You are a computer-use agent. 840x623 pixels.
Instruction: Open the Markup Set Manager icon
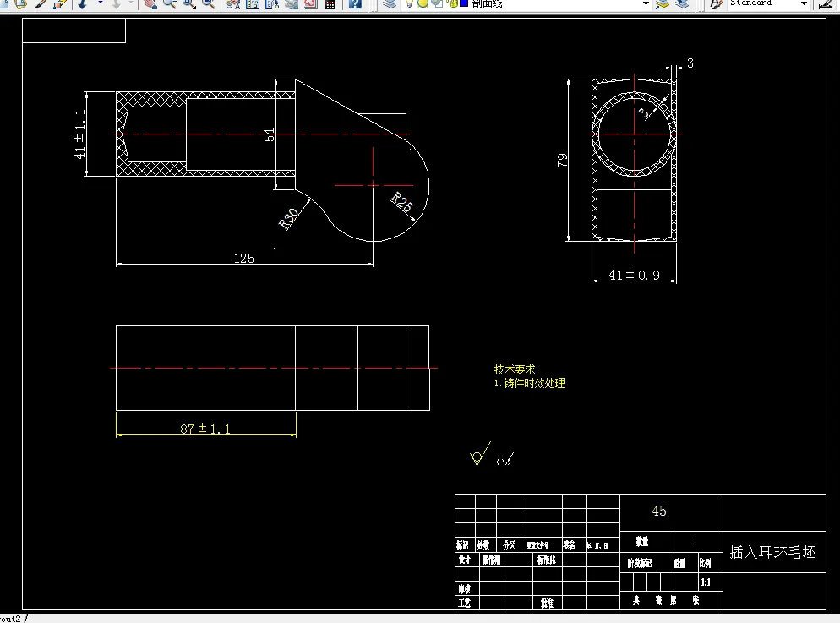tap(311, 3)
